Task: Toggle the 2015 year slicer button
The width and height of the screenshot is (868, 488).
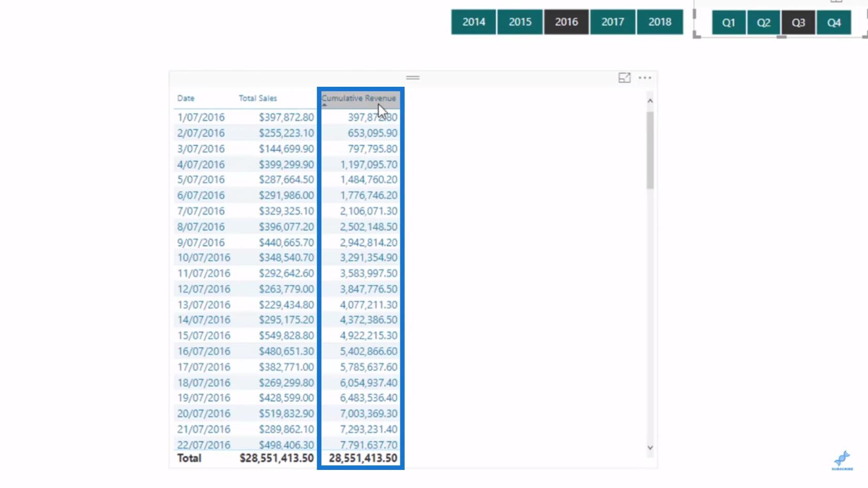Action: point(520,22)
